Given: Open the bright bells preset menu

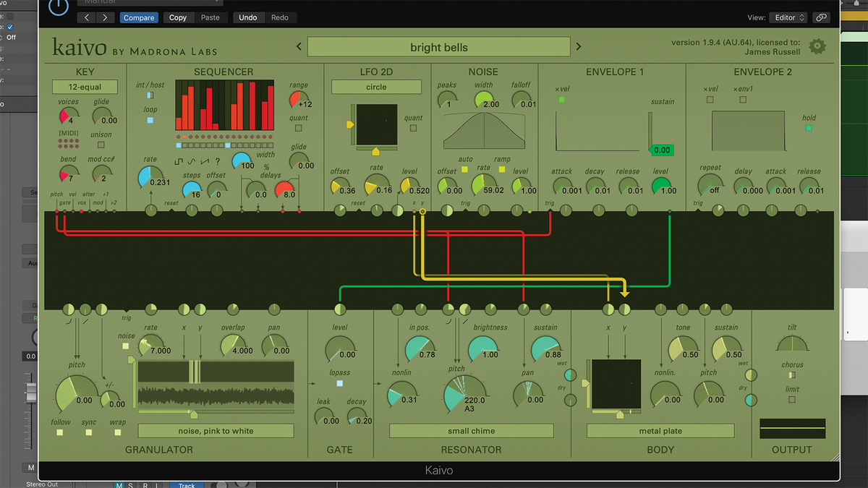Looking at the screenshot, I should coord(439,46).
